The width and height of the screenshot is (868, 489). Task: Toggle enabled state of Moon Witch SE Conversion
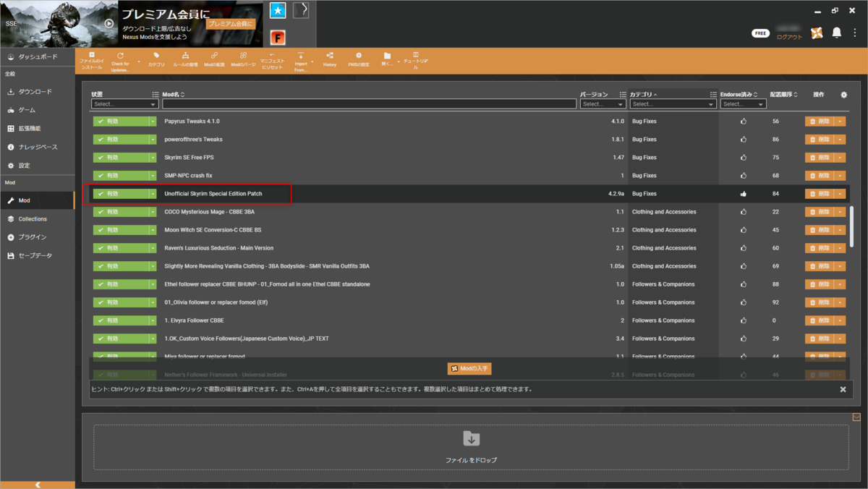tap(121, 230)
